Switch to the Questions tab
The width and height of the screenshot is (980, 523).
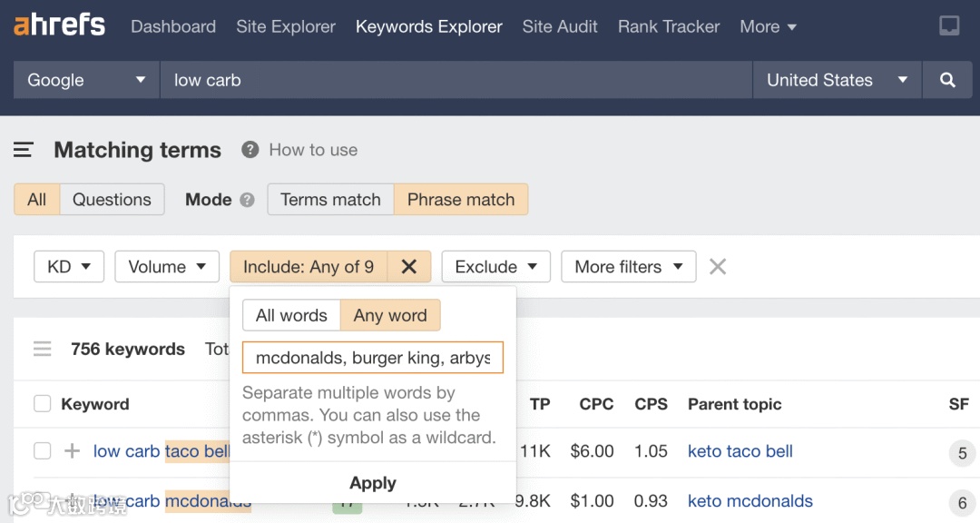coord(112,199)
